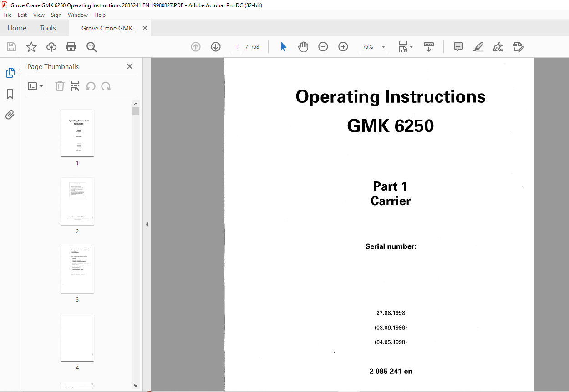Click the 'Operating Instructions' title text

[391, 97]
